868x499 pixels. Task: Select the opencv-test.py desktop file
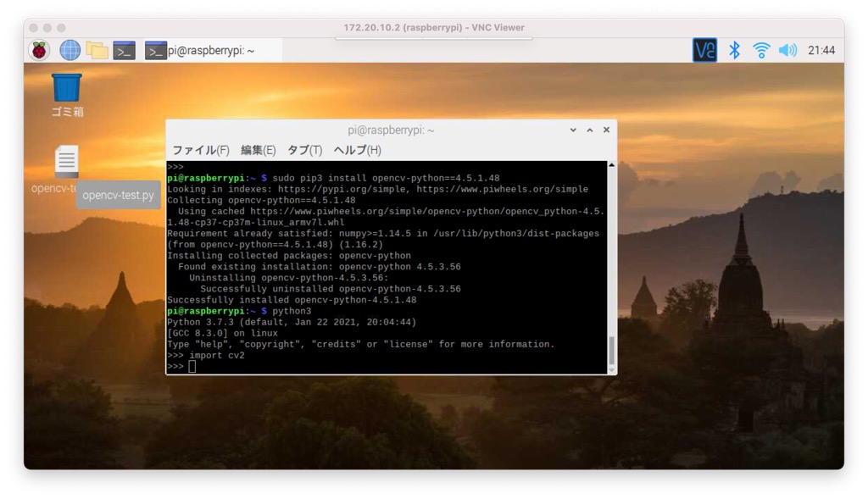coord(66,162)
